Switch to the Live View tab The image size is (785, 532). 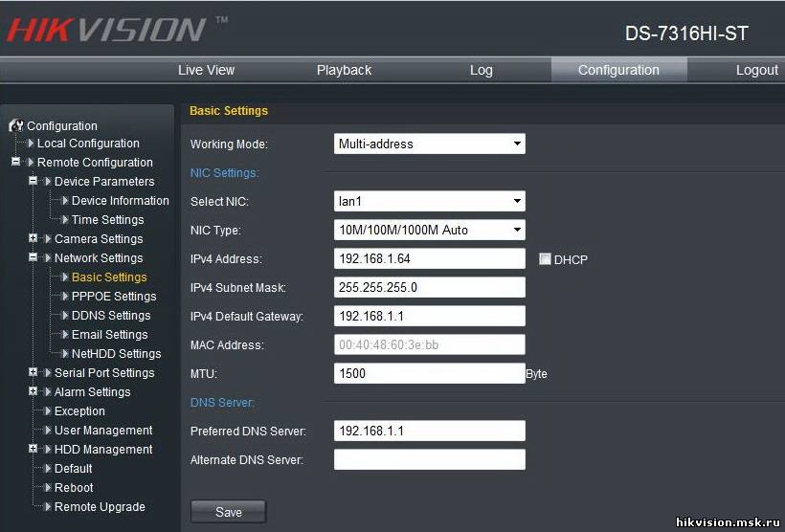(206, 70)
